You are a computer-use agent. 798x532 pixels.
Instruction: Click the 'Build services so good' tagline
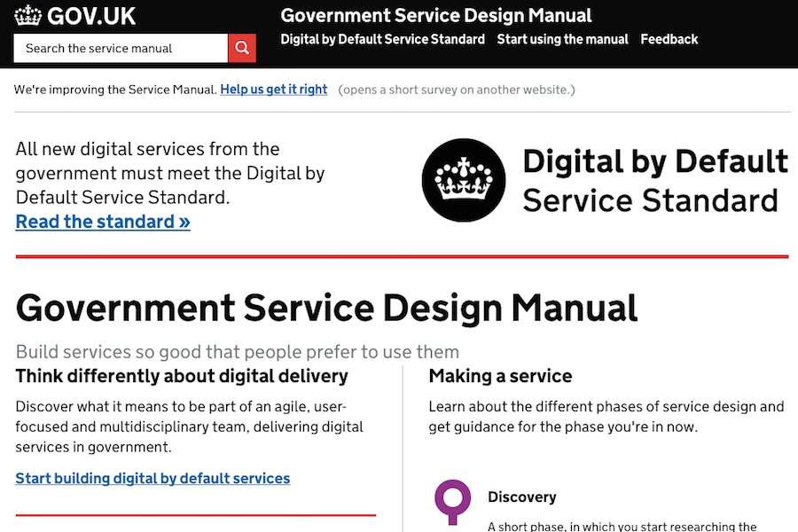237,352
